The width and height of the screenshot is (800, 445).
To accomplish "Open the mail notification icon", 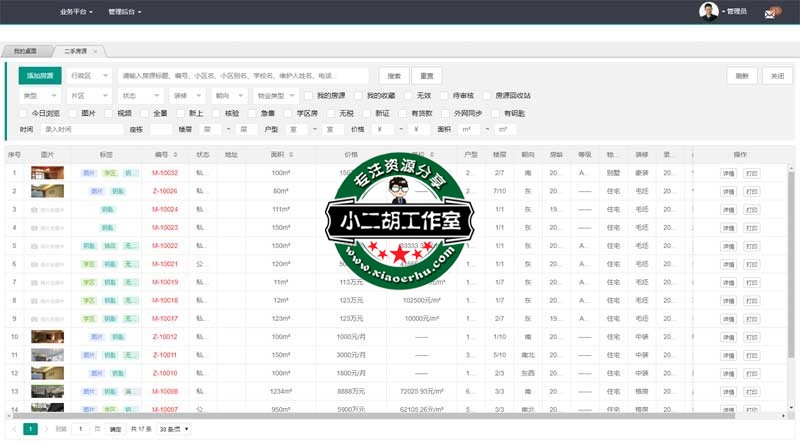I will [x=769, y=13].
